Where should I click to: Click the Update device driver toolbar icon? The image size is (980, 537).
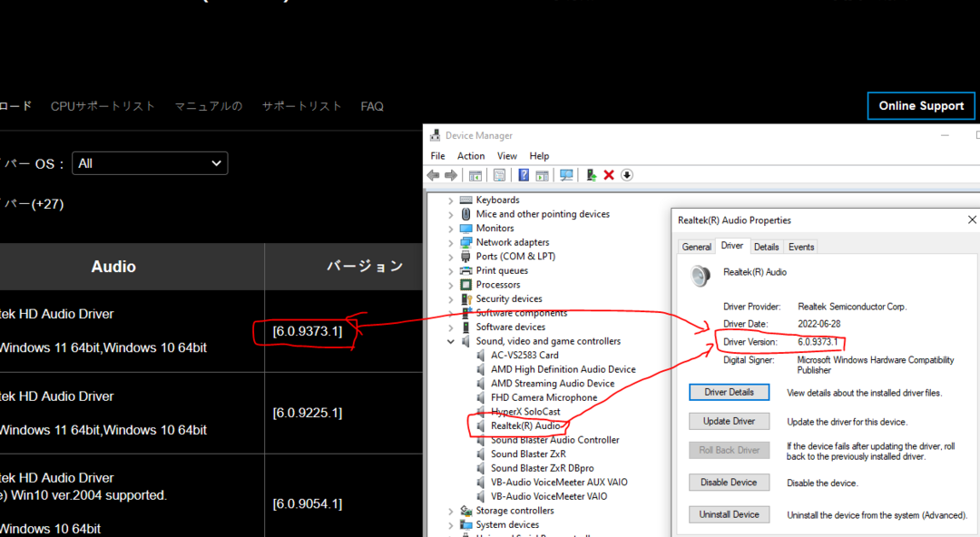(x=592, y=175)
